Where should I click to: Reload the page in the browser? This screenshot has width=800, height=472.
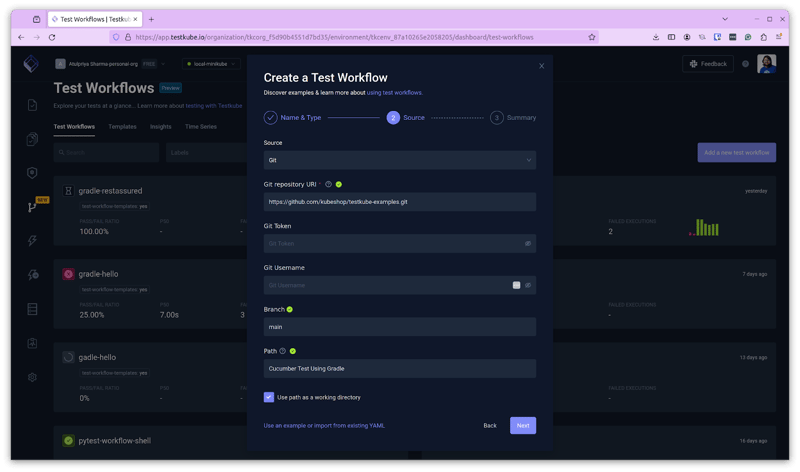point(52,37)
